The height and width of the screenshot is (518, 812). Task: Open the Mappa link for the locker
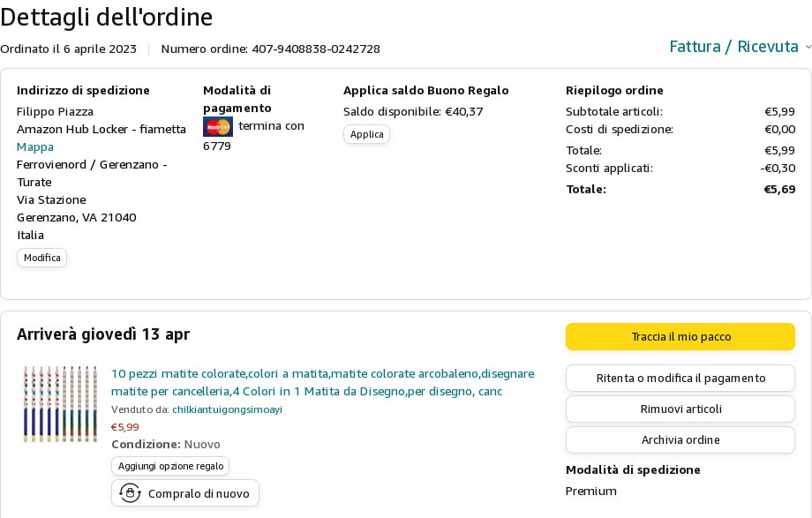(35, 146)
